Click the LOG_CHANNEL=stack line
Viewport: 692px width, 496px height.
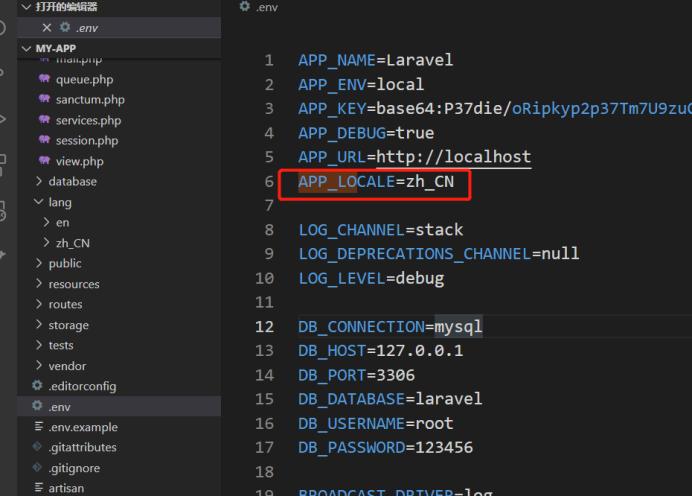pyautogui.click(x=381, y=230)
